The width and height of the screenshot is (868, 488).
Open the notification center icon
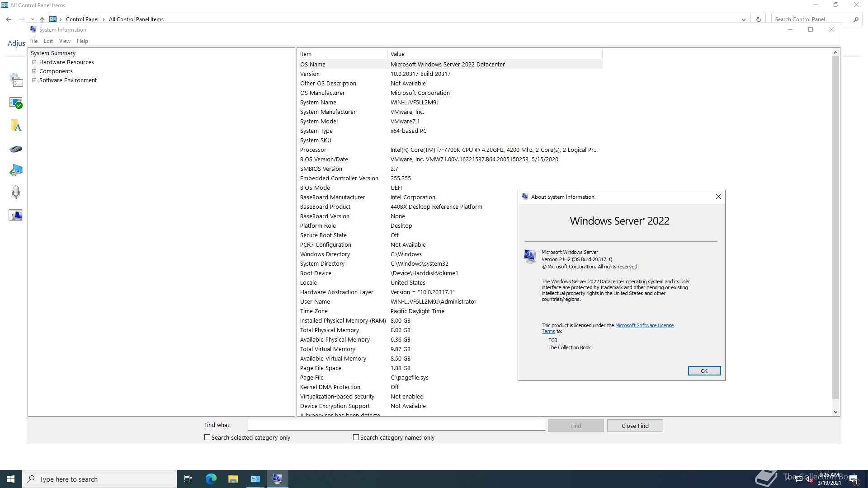tap(854, 479)
